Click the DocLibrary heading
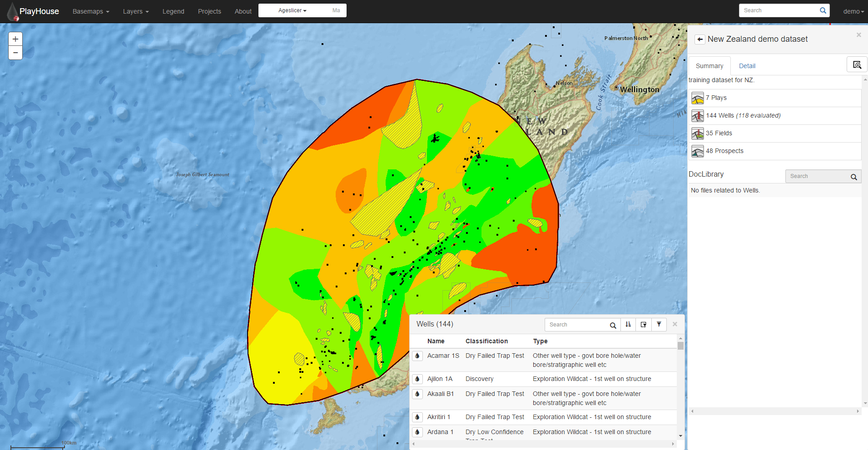868x450 pixels. tap(706, 174)
